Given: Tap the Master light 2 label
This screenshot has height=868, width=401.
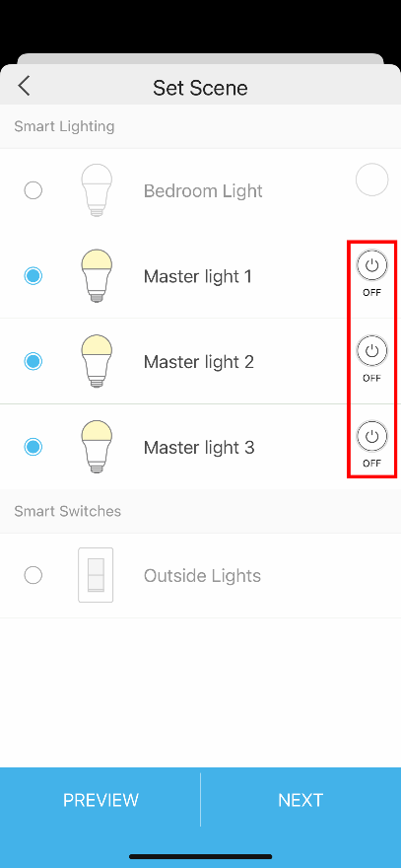Looking at the screenshot, I should (x=199, y=362).
